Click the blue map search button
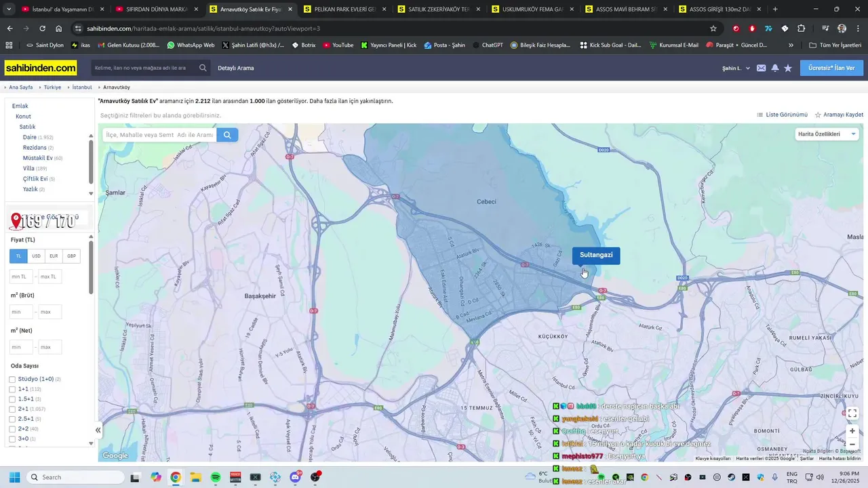Screen dimensions: 868x488 [x=227, y=135]
